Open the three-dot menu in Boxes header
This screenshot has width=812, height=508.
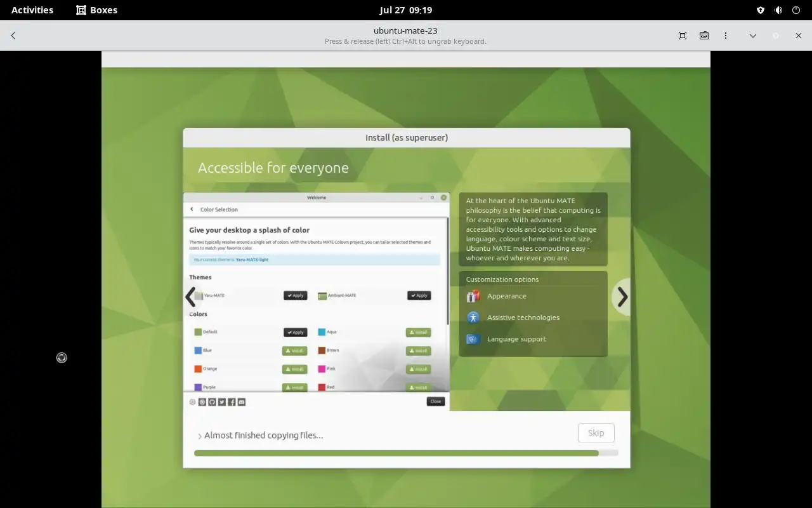pyautogui.click(x=726, y=36)
